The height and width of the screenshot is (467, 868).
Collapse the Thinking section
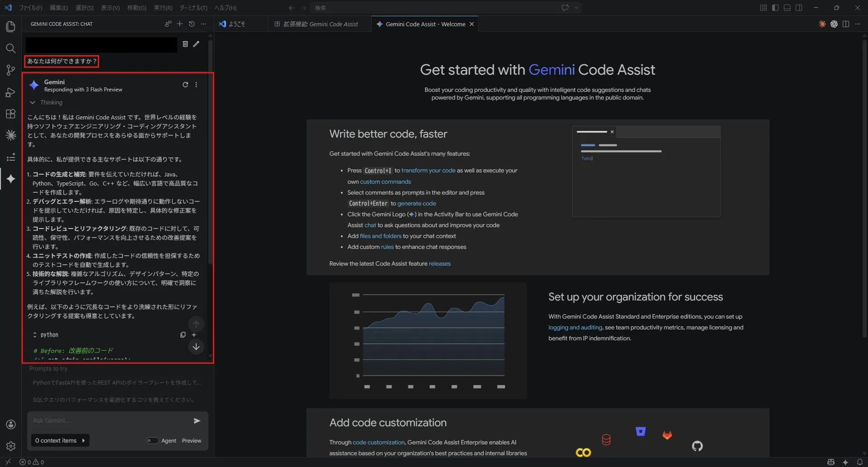33,103
